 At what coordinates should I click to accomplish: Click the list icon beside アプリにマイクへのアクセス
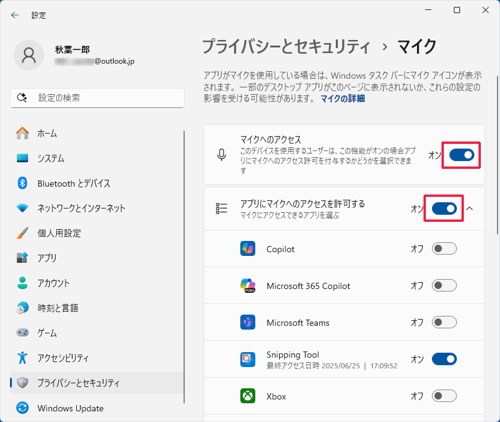[x=221, y=208]
